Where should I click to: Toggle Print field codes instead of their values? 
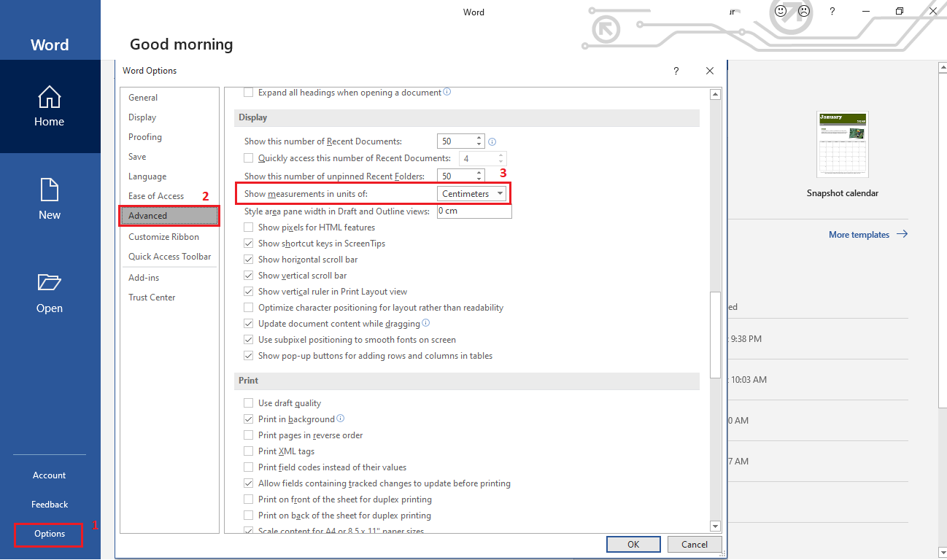click(x=248, y=467)
